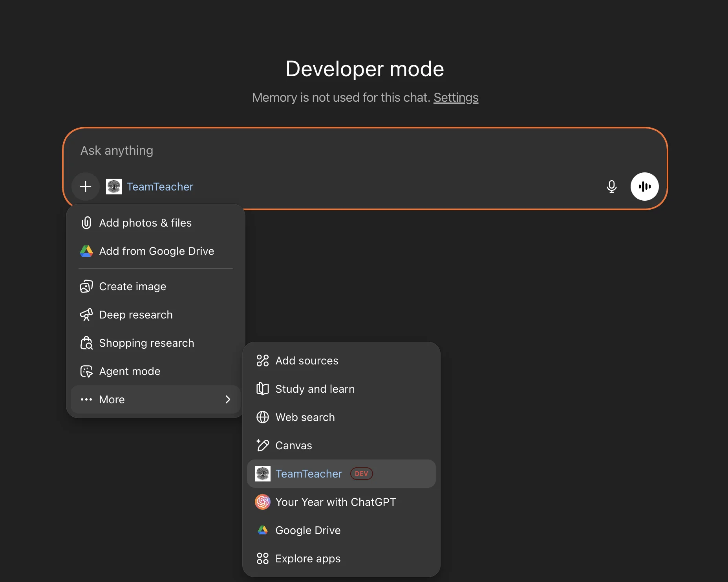This screenshot has height=582, width=728.
Task: Select Study and learn mode
Action: (315, 389)
